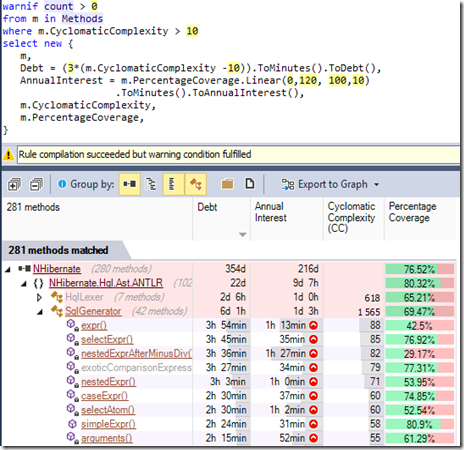
Task: Click the expand all groups icon
Action: (x=14, y=184)
